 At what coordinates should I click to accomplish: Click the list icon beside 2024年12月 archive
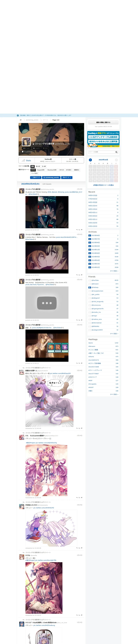(90, 250)
